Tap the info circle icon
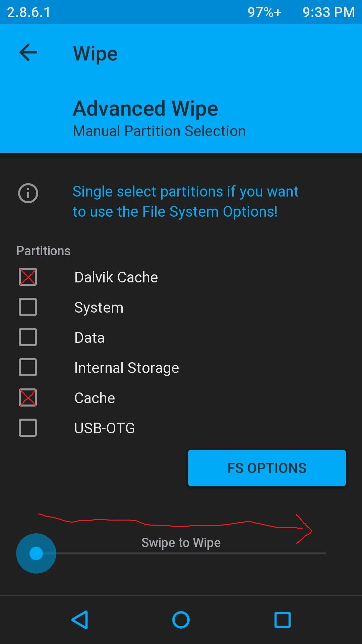The width and height of the screenshot is (362, 644). (x=28, y=193)
